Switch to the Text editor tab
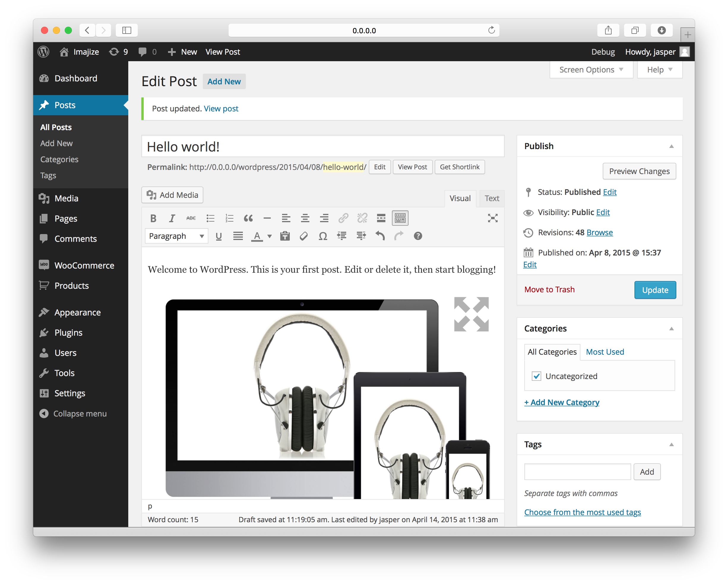Viewport: 728px width, 584px height. pyautogui.click(x=492, y=199)
